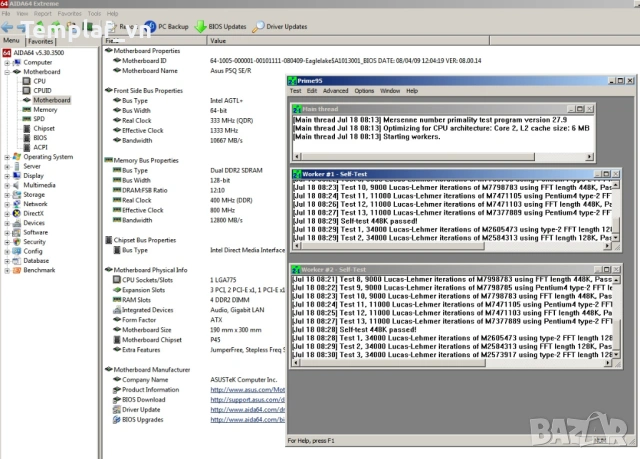Click Worker #2 vertical scroll up arrow
Image resolution: width=640 pixels, height=459 pixels.
point(616,280)
